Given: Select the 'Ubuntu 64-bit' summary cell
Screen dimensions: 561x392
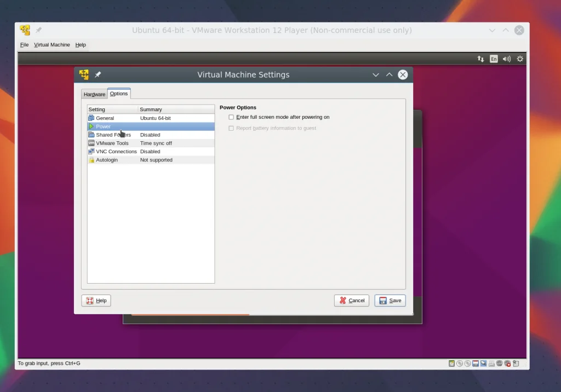Looking at the screenshot, I should [x=155, y=118].
